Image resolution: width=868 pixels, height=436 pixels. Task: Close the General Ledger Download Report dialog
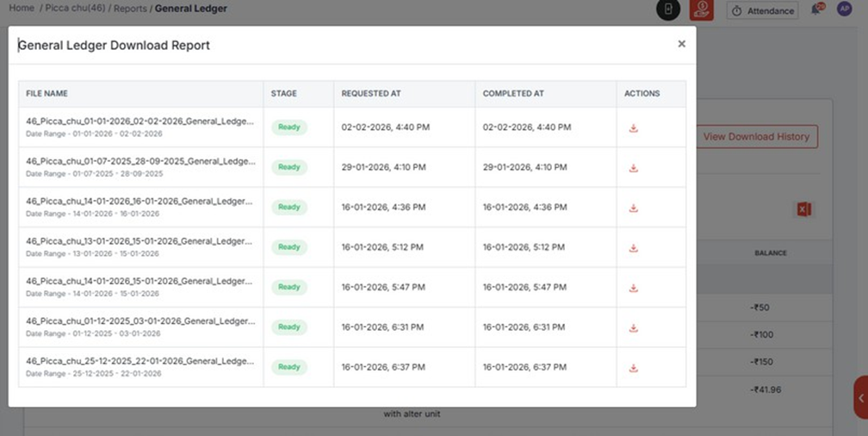point(681,44)
